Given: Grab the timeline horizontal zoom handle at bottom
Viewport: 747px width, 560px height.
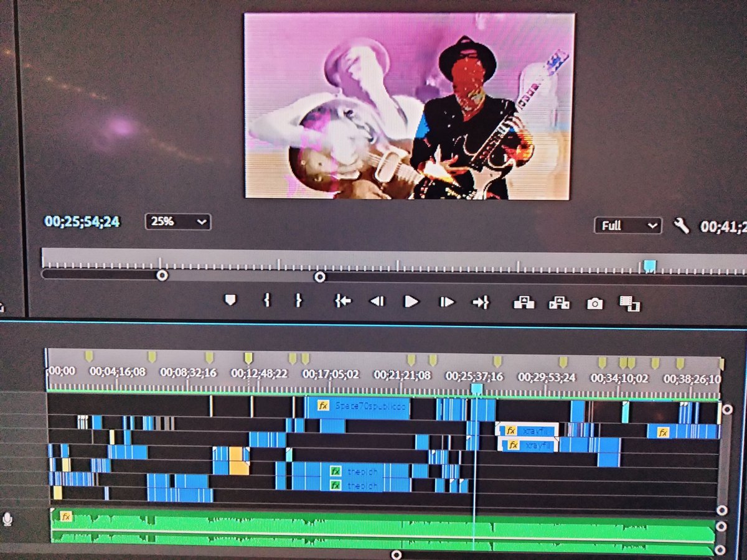Looking at the screenshot, I should (397, 555).
